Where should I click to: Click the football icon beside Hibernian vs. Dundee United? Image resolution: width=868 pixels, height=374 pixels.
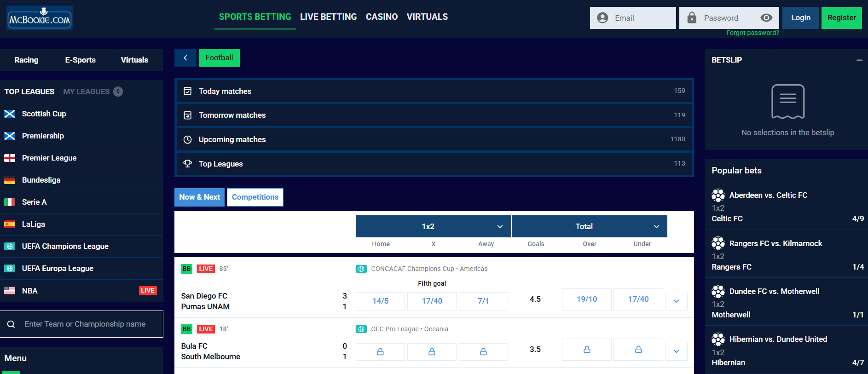[x=718, y=339]
